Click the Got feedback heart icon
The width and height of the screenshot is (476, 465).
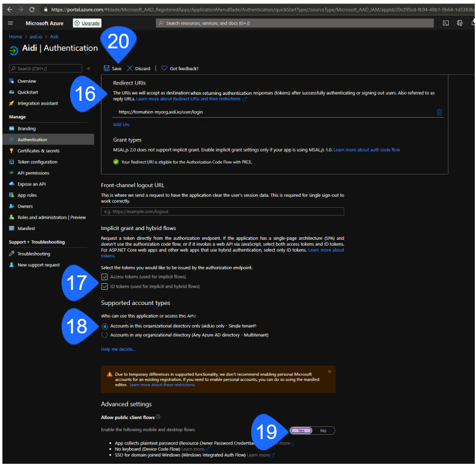click(164, 68)
